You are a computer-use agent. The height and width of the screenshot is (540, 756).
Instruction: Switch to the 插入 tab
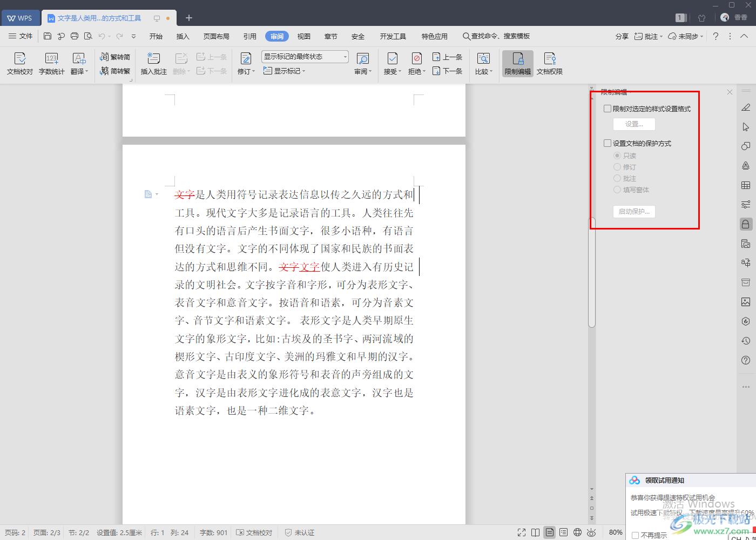coord(183,36)
